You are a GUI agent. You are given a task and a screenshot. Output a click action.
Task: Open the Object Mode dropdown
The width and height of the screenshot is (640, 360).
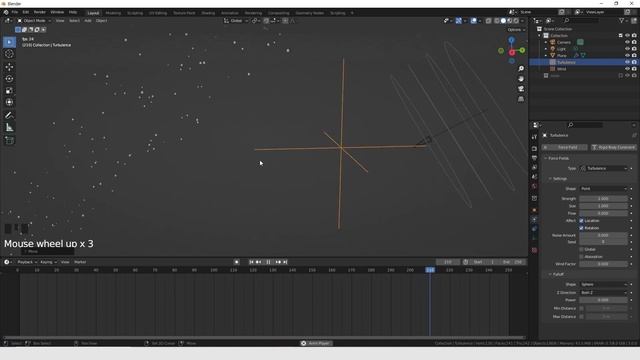point(34,20)
